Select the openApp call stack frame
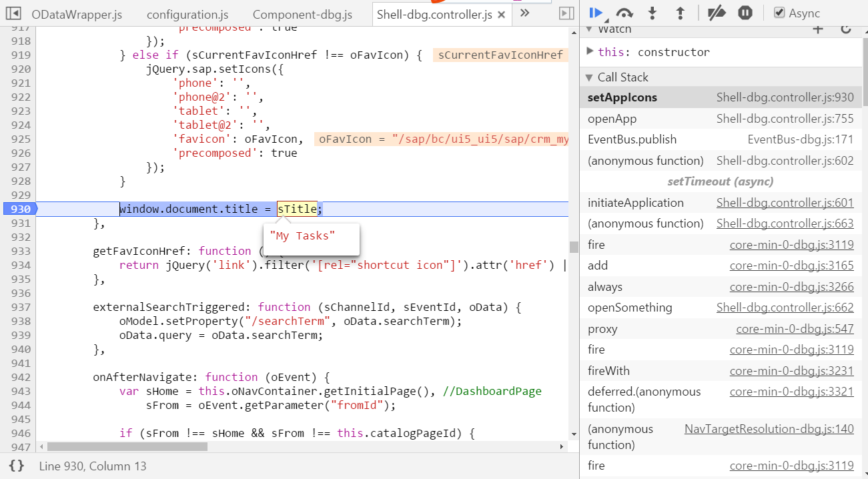 pyautogui.click(x=721, y=119)
